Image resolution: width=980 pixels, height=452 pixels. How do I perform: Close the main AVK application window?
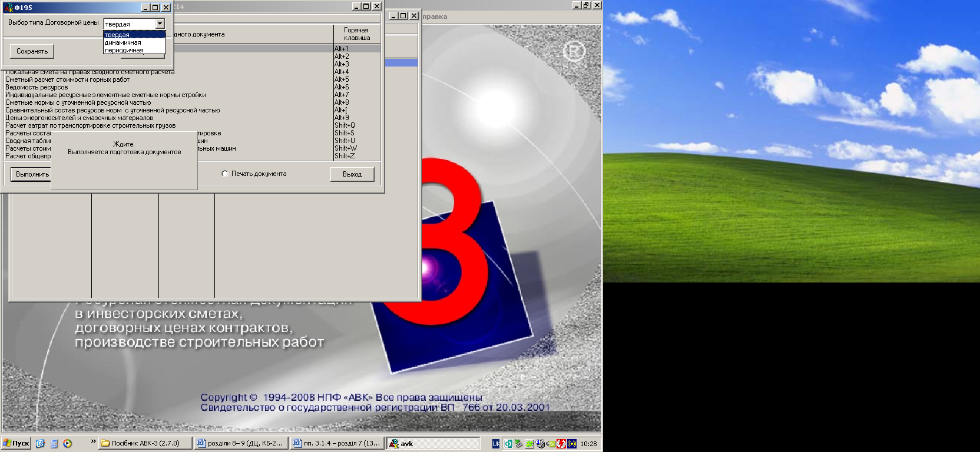pos(597,5)
